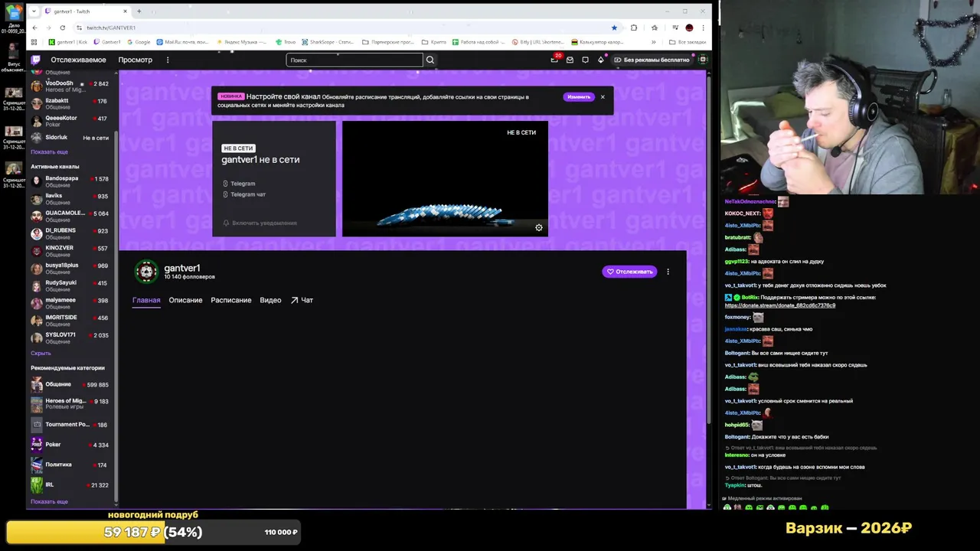Open the more options dots beside Отслеживать
The height and width of the screenshot is (551, 980).
(668, 272)
